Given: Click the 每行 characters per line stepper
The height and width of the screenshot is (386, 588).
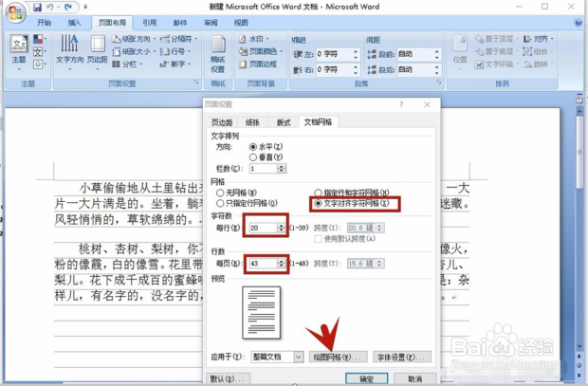Looking at the screenshot, I should click(281, 228).
